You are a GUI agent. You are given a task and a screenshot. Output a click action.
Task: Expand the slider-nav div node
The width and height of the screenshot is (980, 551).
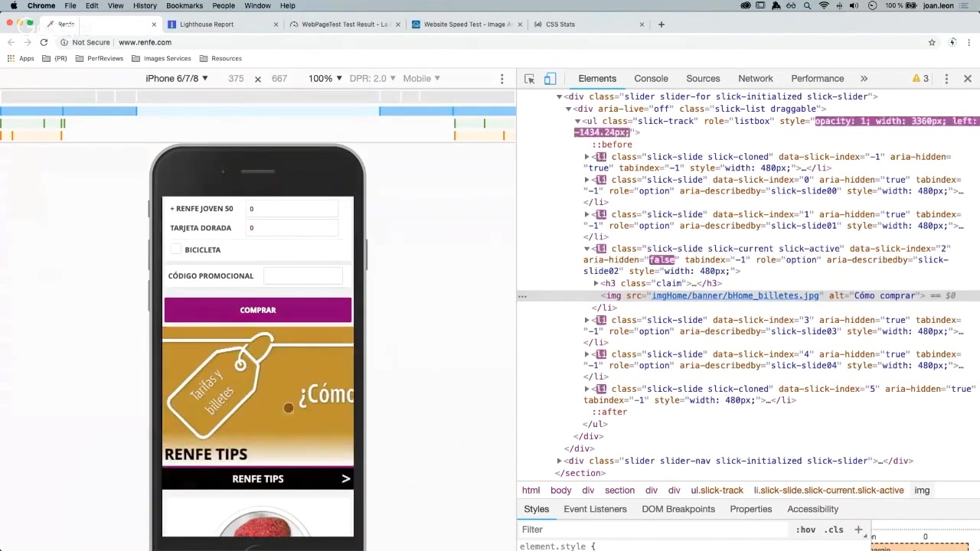point(560,461)
